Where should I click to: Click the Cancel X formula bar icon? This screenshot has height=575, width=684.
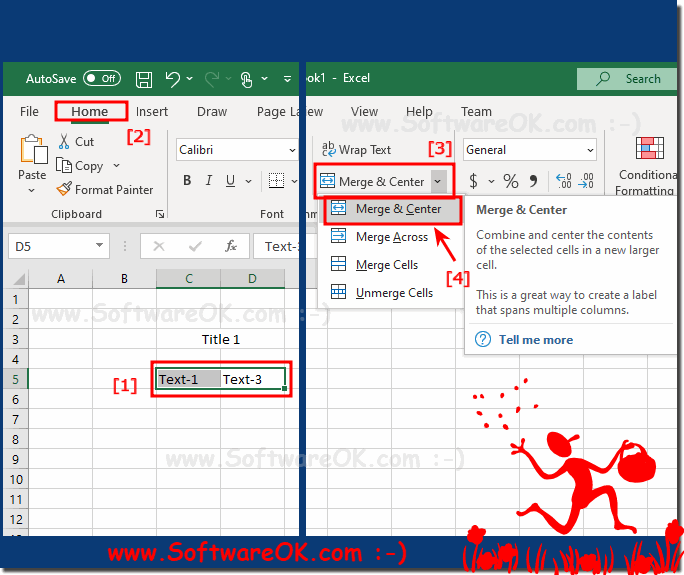click(159, 246)
